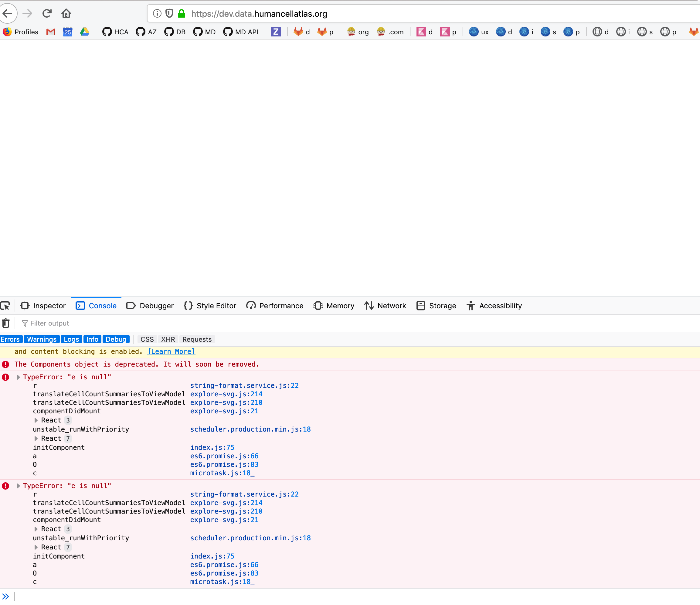Disable the Debug log filter
Viewport: 700px width, 605px height.
116,339
